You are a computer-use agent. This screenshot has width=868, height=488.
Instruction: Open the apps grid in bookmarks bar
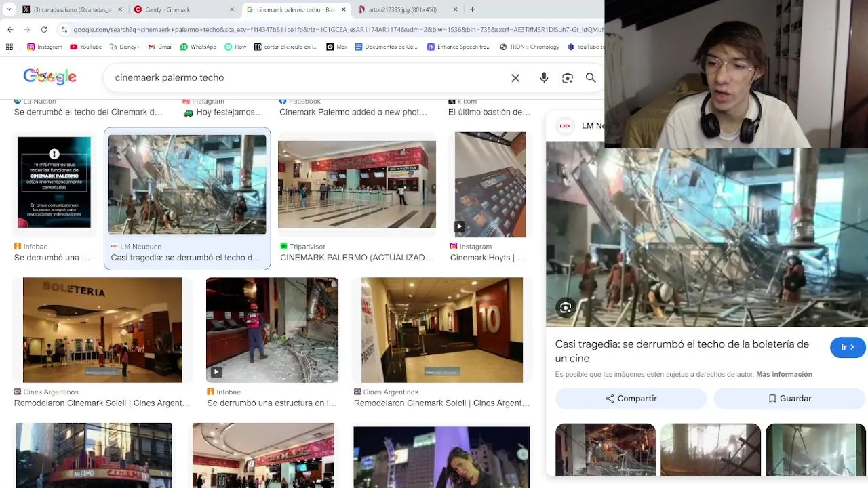[9, 47]
